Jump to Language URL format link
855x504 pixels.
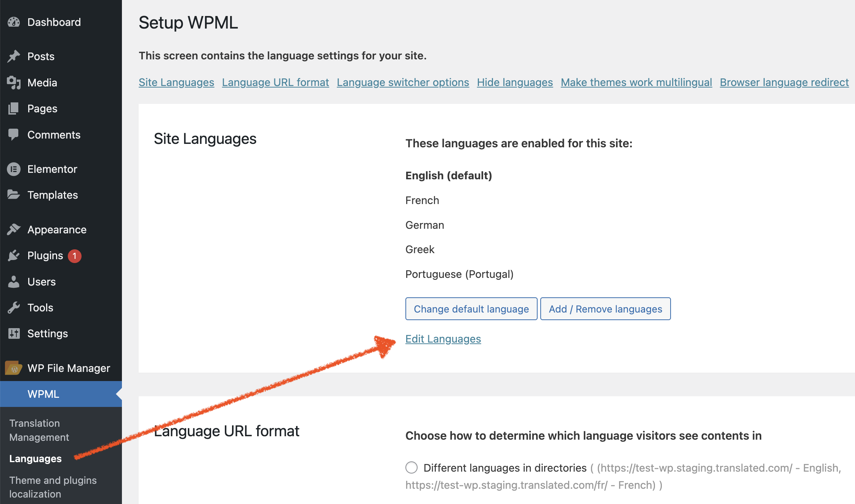275,82
